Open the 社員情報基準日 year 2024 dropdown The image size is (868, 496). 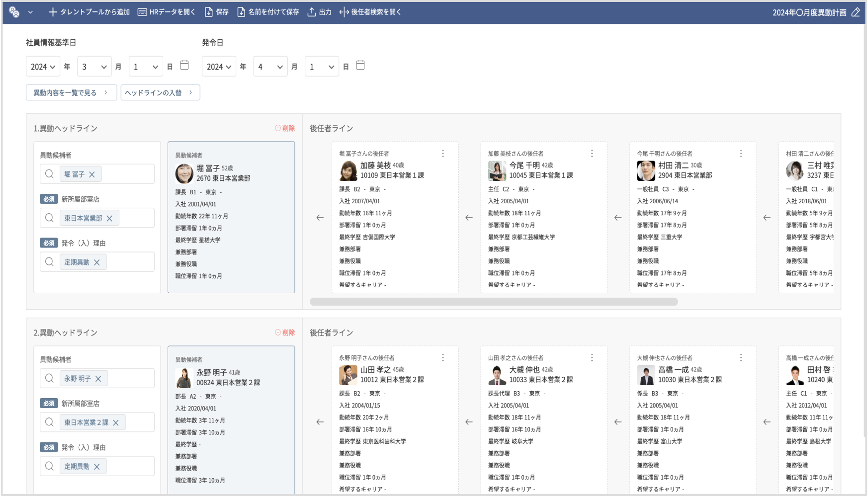coord(43,67)
